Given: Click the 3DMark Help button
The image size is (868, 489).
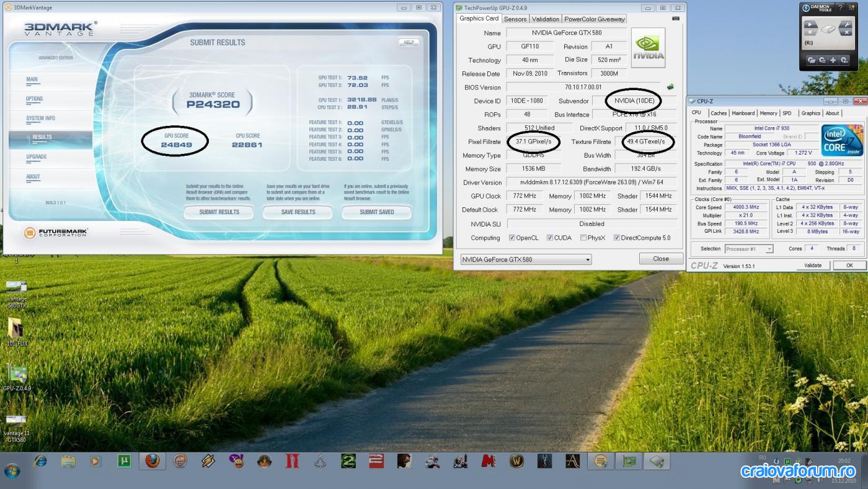Looking at the screenshot, I should pyautogui.click(x=409, y=42).
